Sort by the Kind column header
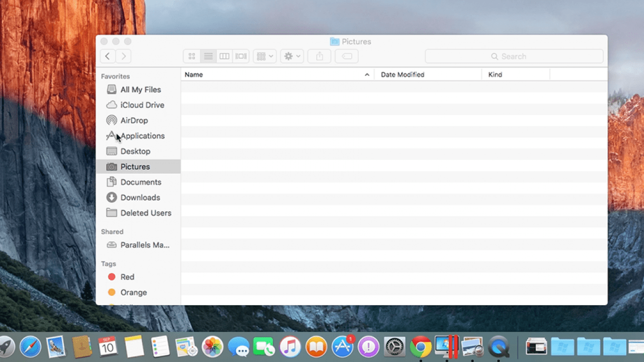 pos(516,74)
